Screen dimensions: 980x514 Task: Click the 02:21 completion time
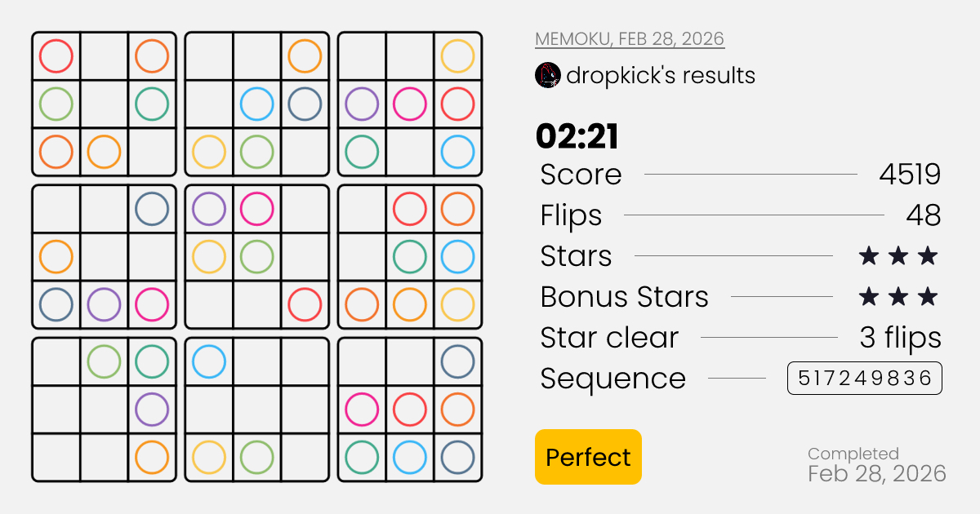(577, 136)
